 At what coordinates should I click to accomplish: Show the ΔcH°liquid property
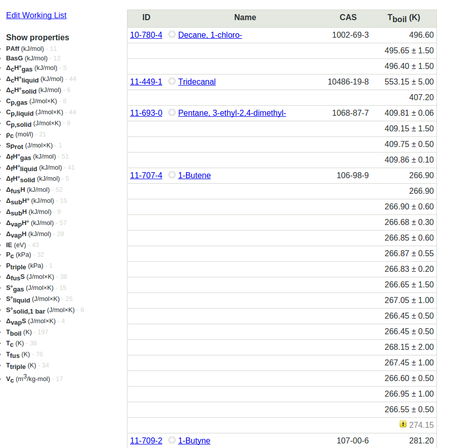(35, 79)
